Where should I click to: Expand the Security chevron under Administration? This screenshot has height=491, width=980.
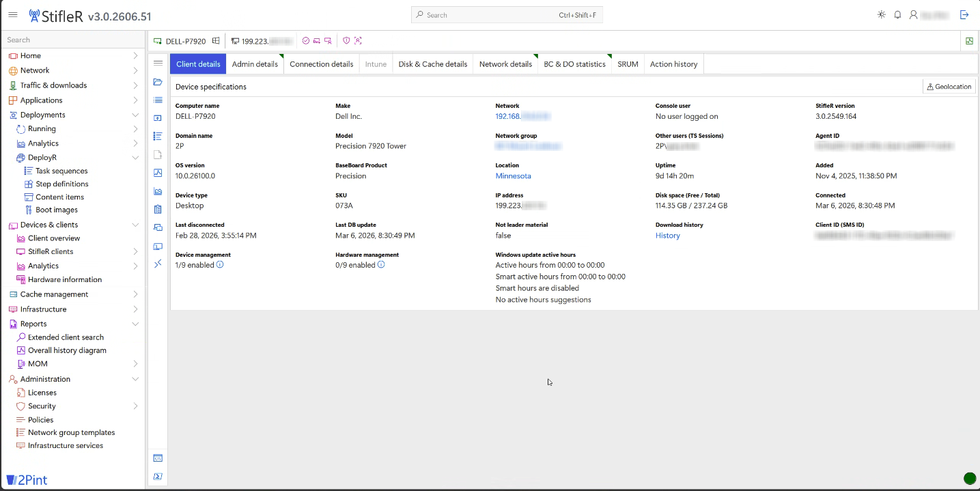(x=135, y=406)
